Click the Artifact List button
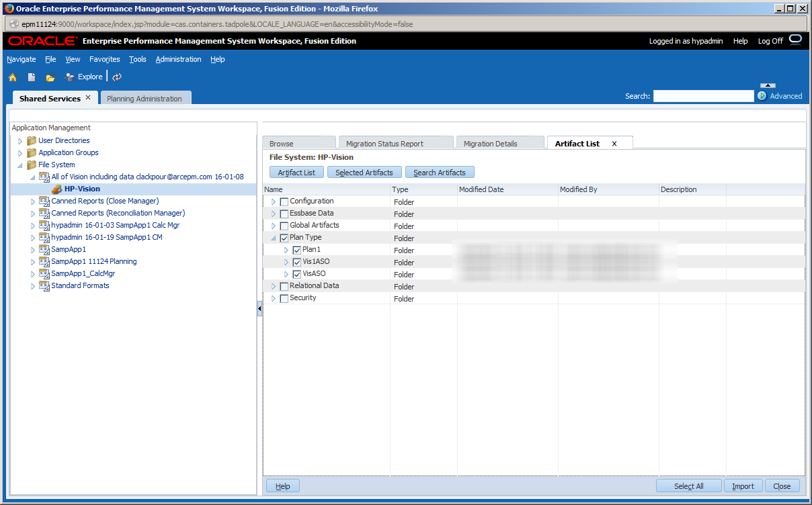Screen dimensions: 812x505 click(296, 173)
